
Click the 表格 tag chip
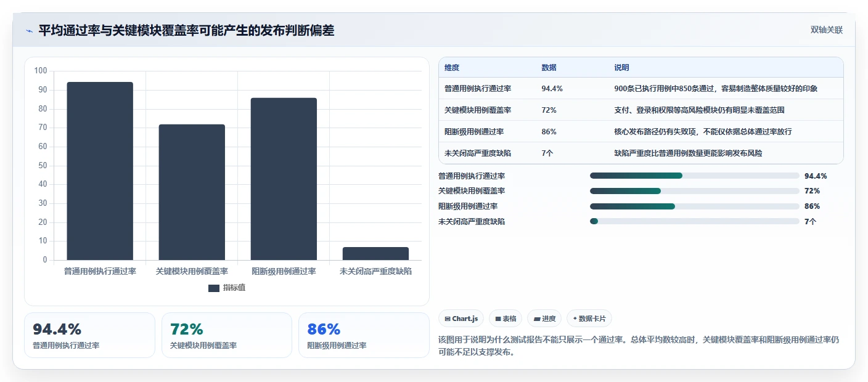[x=506, y=319]
